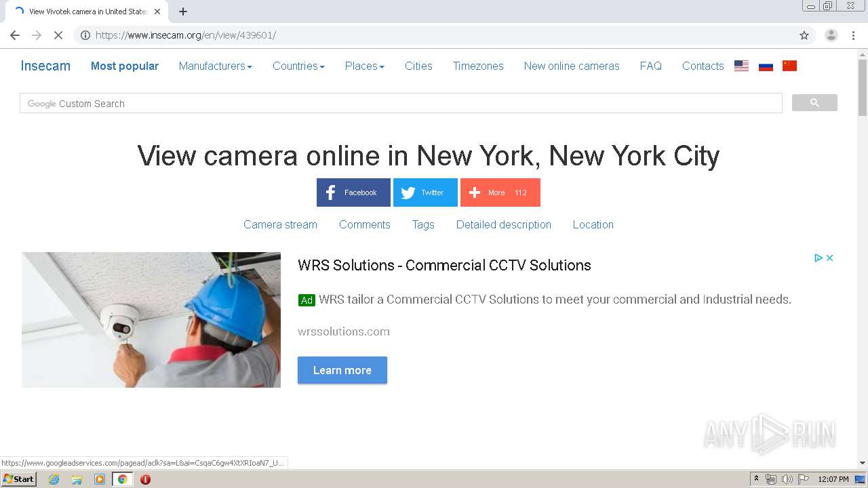Open New online cameras page
868x488 pixels.
coord(572,66)
